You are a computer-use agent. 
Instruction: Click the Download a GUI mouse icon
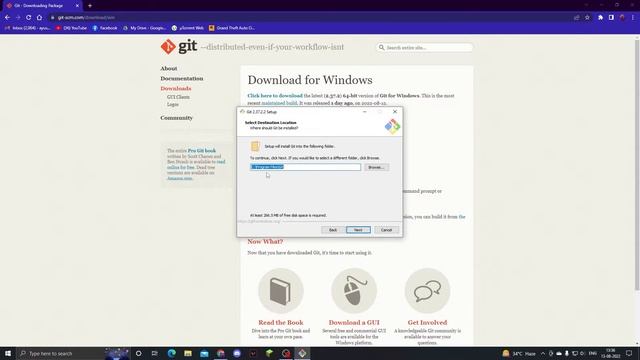(354, 291)
